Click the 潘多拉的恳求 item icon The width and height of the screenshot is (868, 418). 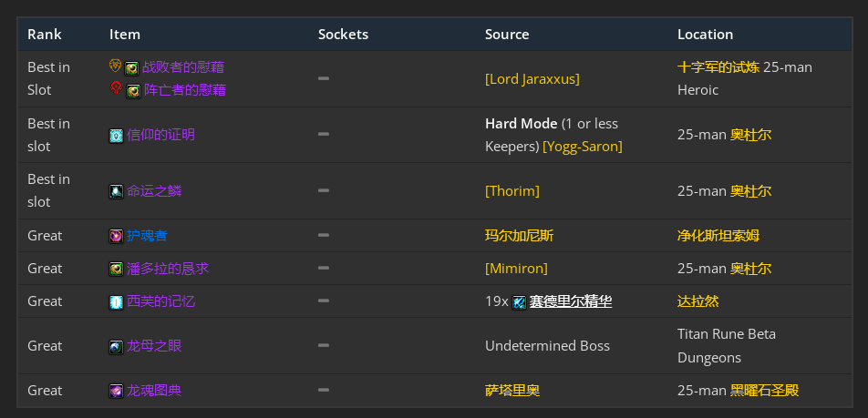116,269
